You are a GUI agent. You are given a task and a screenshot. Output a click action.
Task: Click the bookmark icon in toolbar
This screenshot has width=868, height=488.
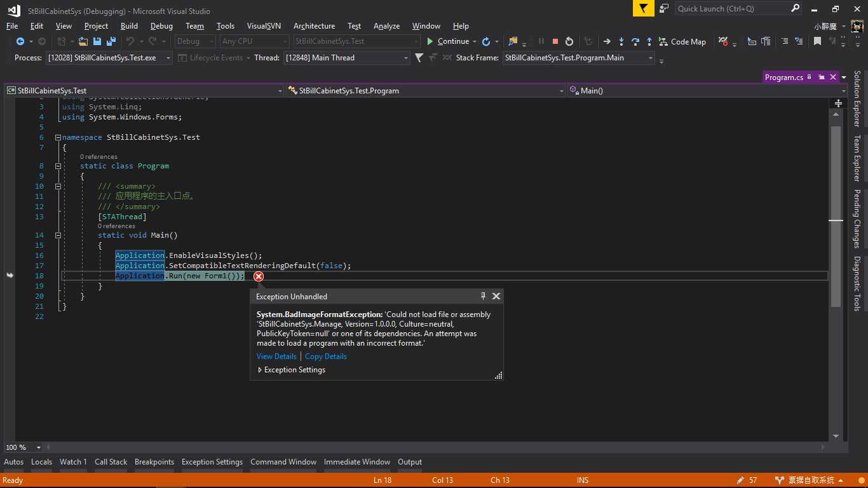point(817,41)
